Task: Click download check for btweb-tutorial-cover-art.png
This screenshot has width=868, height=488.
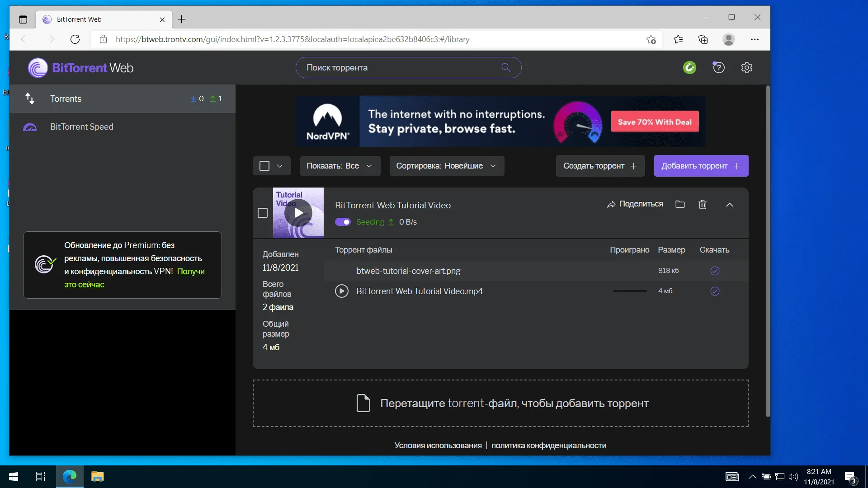Action: coord(715,271)
